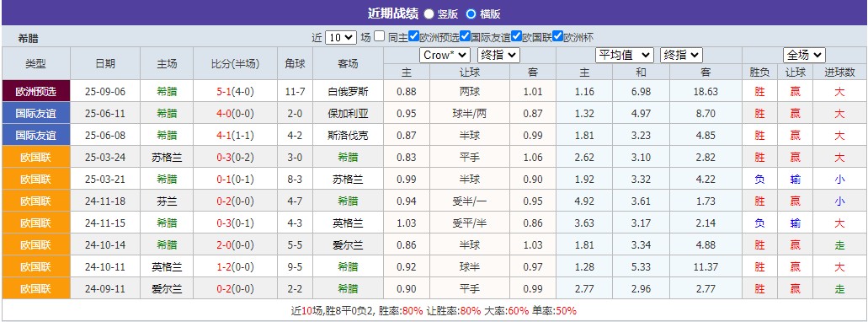Screen dimensions: 868x322
Task: Open score 4-0(0-0) against 保加利亚
Action: click(x=235, y=114)
